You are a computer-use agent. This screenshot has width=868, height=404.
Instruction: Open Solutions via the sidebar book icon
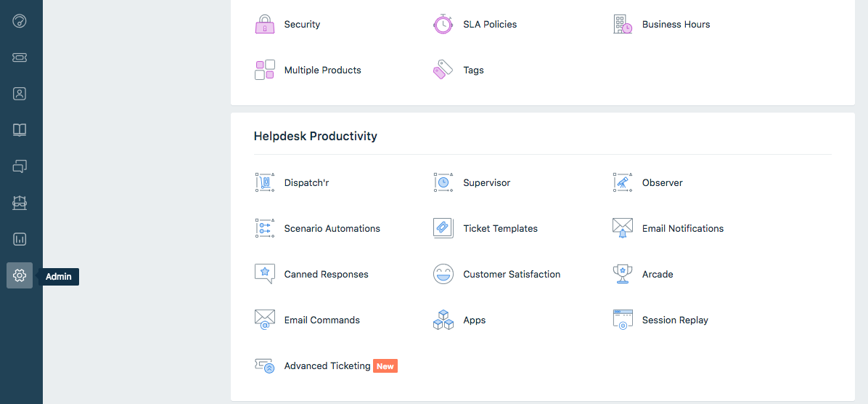(20, 130)
